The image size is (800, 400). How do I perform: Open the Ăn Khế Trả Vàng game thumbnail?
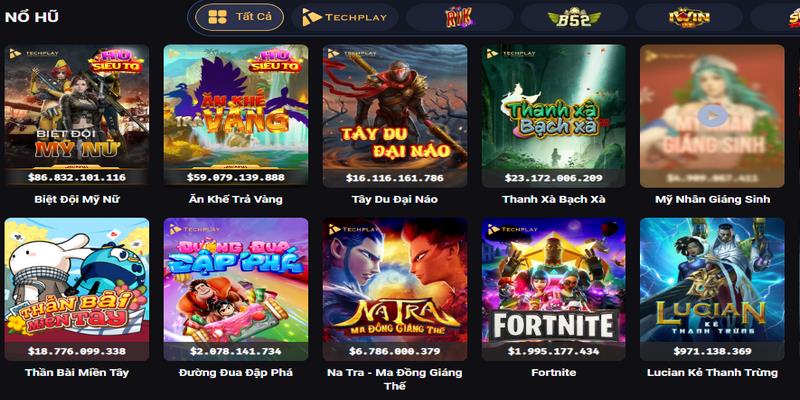coord(236,115)
